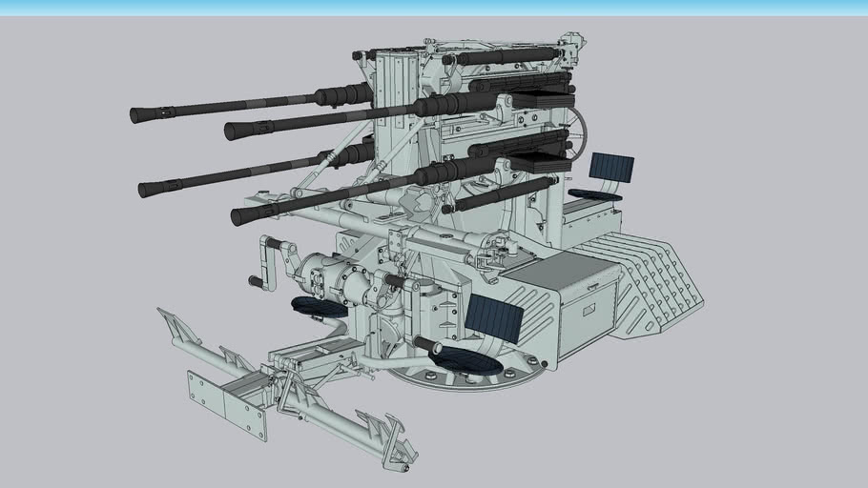Click the blue sky band at the top
This screenshot has height=488, width=868.
[434, 7]
